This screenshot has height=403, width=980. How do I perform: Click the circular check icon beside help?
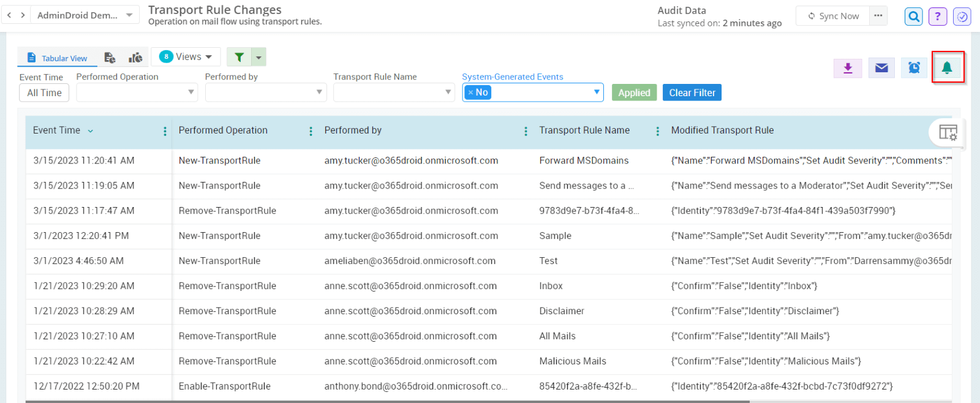point(962,17)
